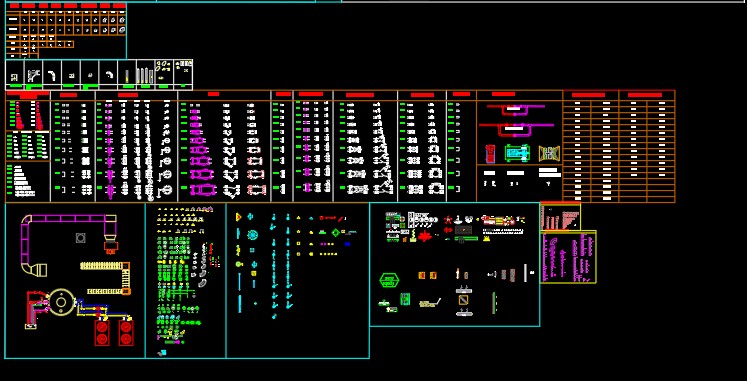This screenshot has width=747, height=381.
Task: Select the green diamond symbol
Action: point(336,232)
